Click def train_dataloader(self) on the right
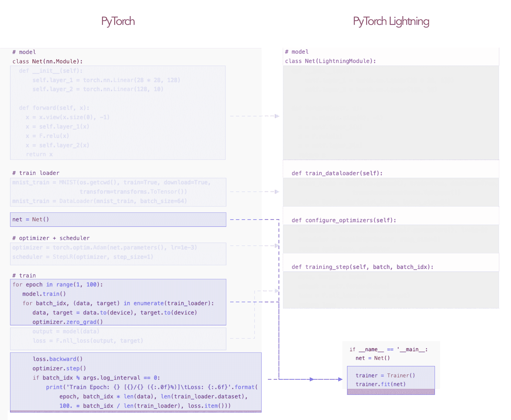511x420 pixels. tap(337, 173)
